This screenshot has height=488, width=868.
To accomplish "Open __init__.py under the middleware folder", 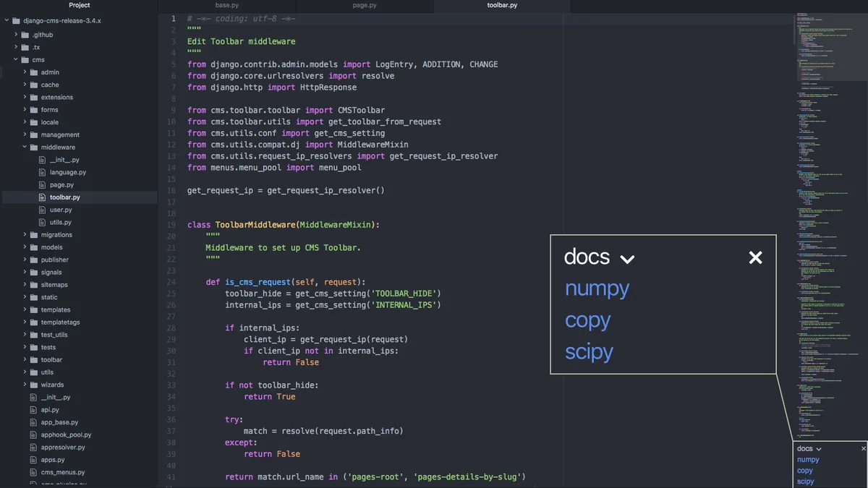I will (64, 160).
